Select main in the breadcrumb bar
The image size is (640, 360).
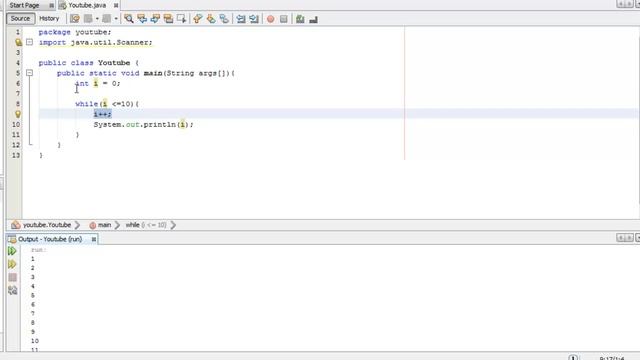104,225
